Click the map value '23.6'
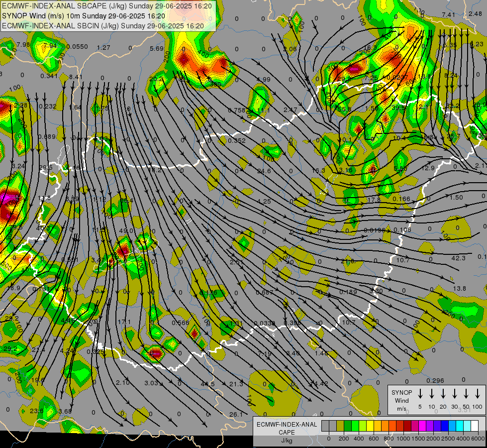The width and height of the screenshot is (487, 448). point(37,411)
